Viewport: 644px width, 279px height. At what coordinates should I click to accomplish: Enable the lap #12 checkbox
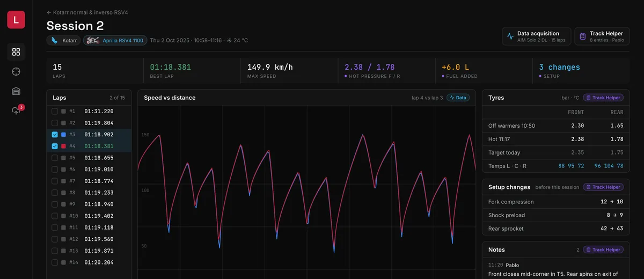[55, 239]
